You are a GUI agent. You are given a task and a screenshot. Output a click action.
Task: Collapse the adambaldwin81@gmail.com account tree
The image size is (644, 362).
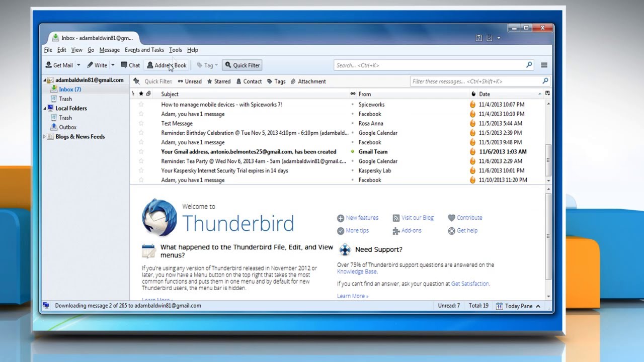(44, 80)
